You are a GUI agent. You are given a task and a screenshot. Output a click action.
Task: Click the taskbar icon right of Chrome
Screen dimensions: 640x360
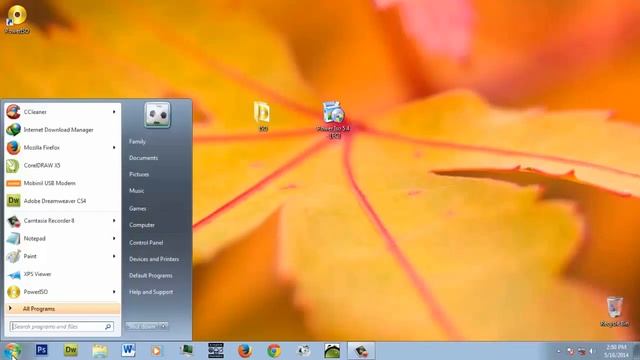[x=303, y=351]
